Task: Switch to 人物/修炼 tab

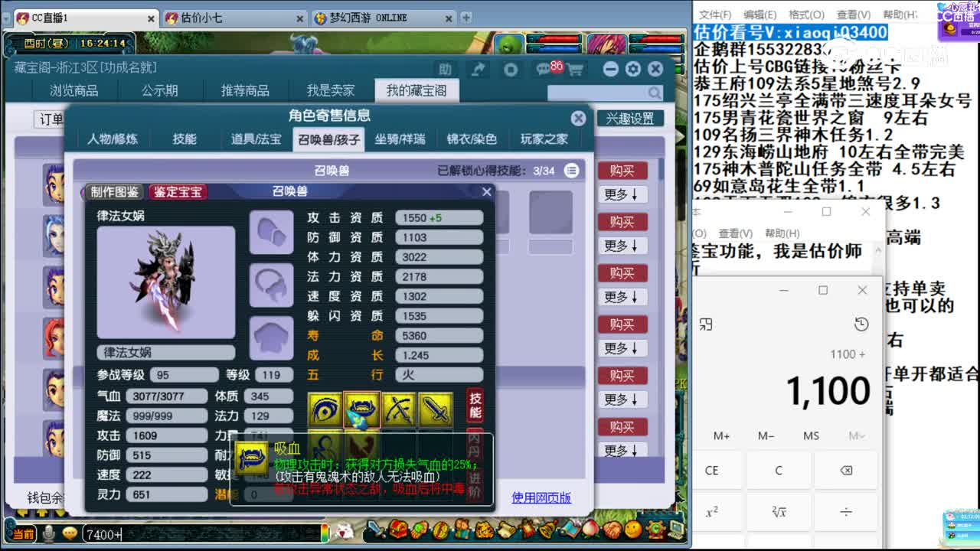Action: [x=113, y=139]
